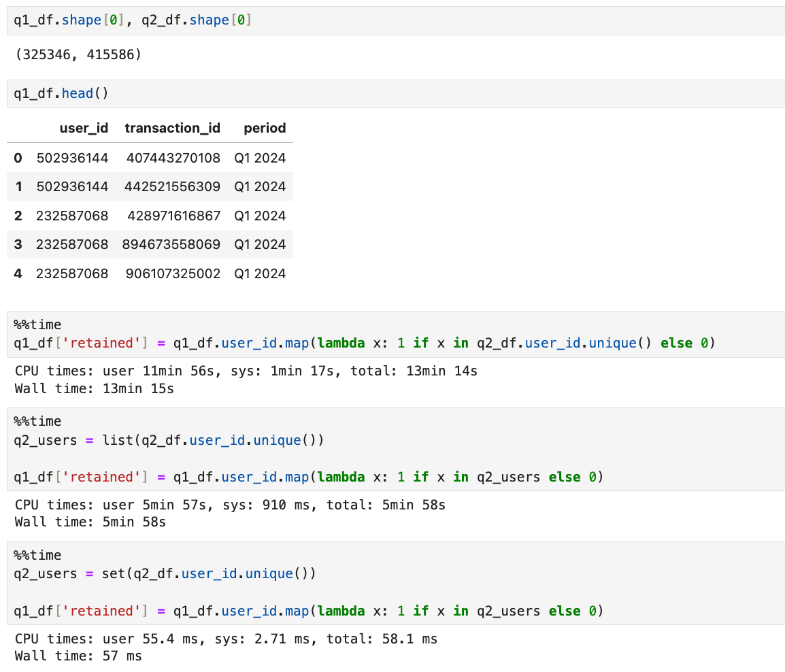Select row index 0 in the dataframe

pos(18,158)
